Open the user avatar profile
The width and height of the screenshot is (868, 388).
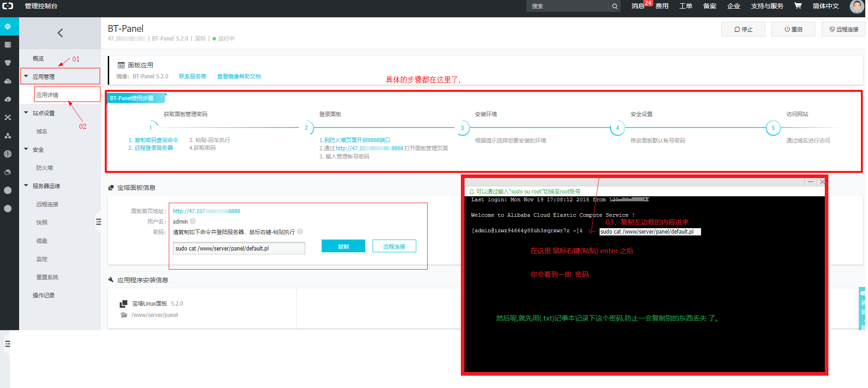857,6
